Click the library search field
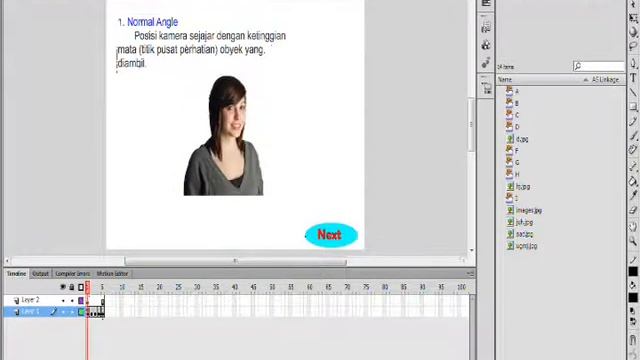This screenshot has width=640, height=360. point(598,66)
